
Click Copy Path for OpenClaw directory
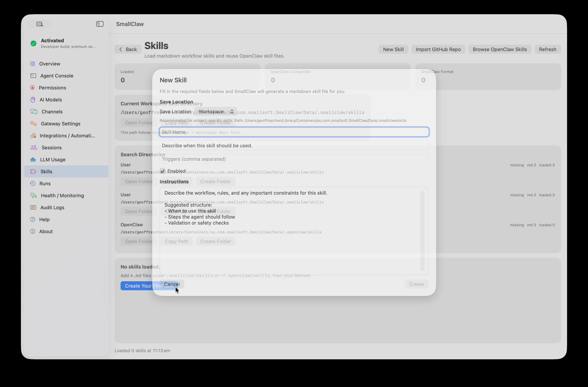[x=176, y=241]
